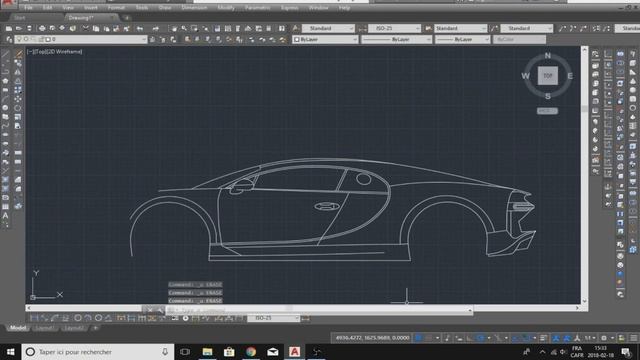
Task: Click the Redo arrow icon
Action: 156,29
